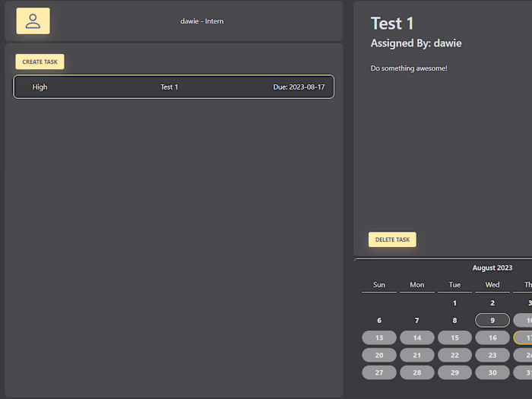
Task: Select August 2 on the calendar
Action: point(492,303)
